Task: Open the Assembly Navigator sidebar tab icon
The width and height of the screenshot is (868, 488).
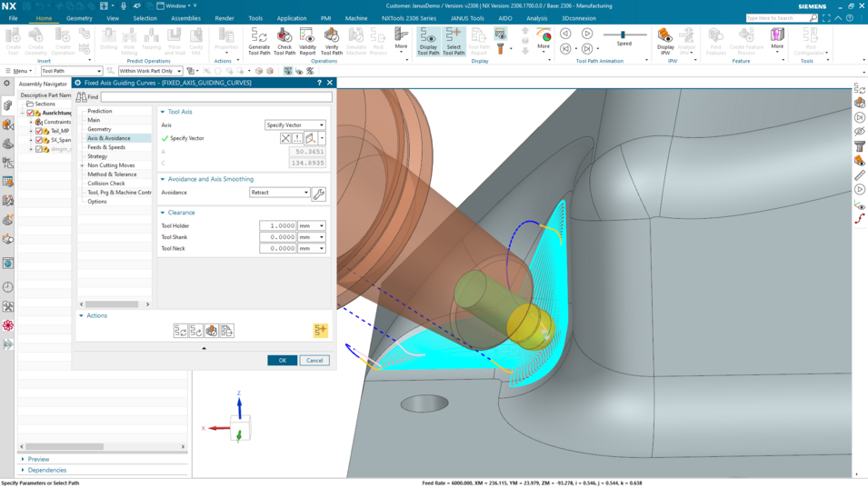Action: [8, 105]
